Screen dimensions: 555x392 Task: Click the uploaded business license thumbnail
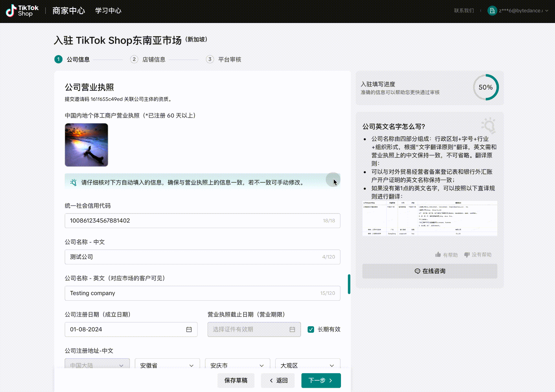86,145
